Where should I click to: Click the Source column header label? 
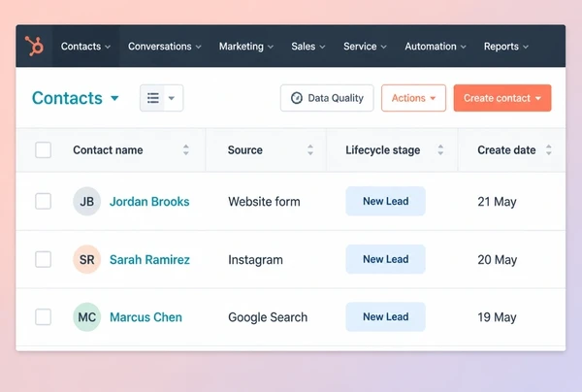pos(245,150)
